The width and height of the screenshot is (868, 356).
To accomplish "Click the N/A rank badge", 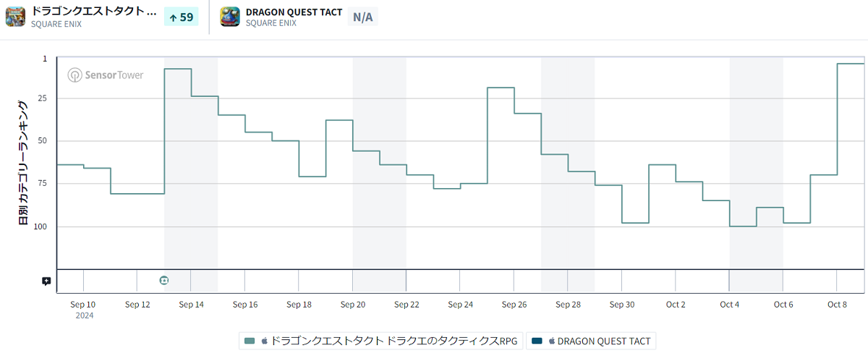I will [x=362, y=17].
